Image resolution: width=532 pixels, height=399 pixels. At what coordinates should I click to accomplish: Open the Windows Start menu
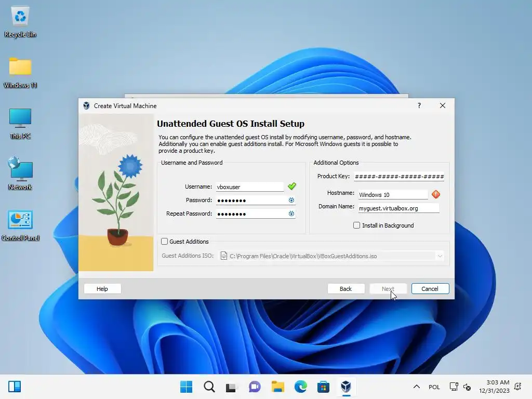[x=187, y=387]
